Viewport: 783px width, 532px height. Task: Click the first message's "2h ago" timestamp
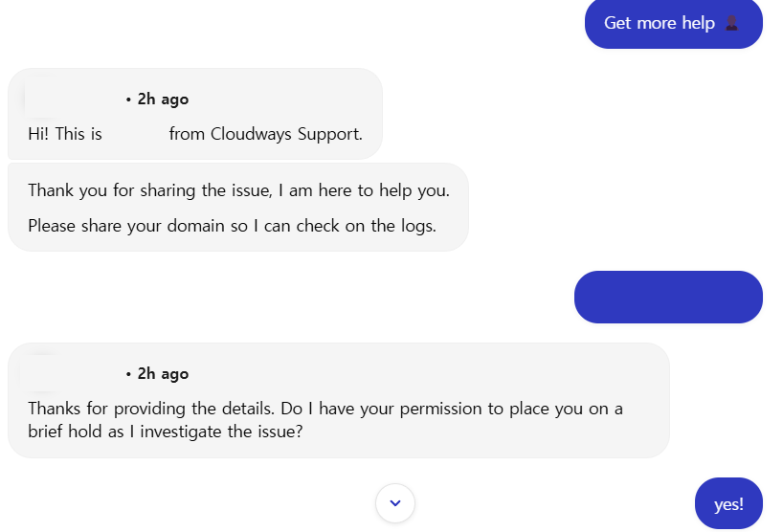pos(163,99)
